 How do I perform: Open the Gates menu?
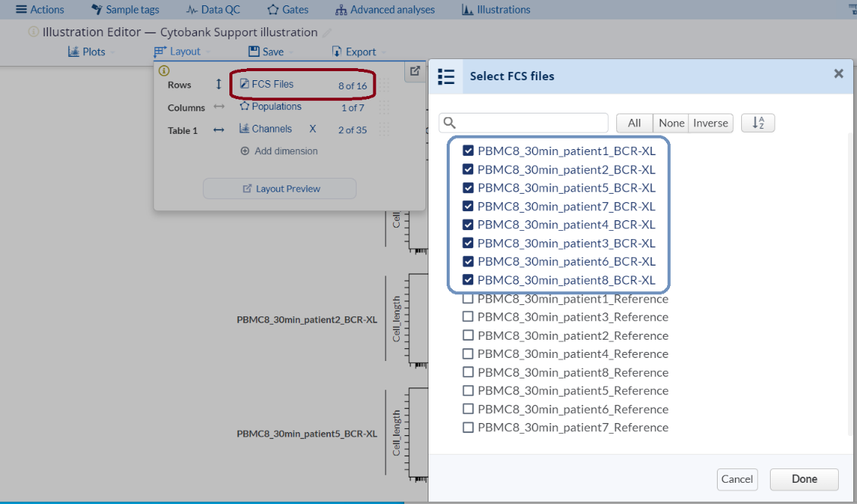point(288,10)
